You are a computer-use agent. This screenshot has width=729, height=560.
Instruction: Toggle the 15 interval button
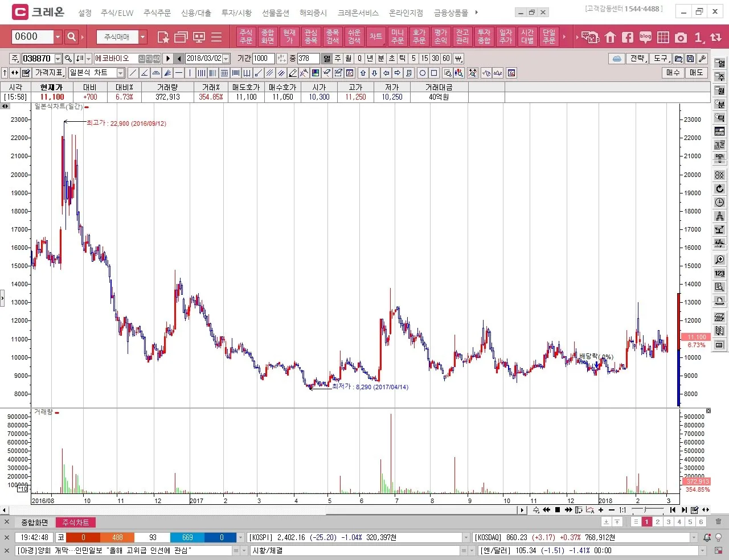tap(424, 59)
